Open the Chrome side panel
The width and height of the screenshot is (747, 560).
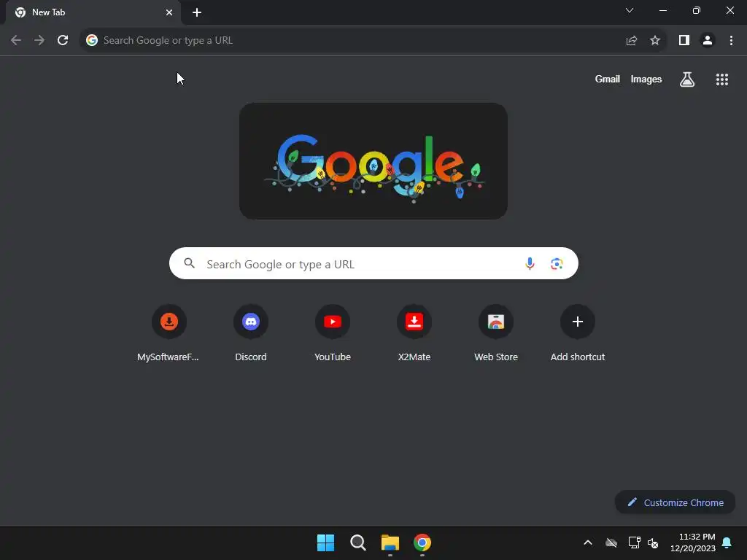click(x=684, y=41)
